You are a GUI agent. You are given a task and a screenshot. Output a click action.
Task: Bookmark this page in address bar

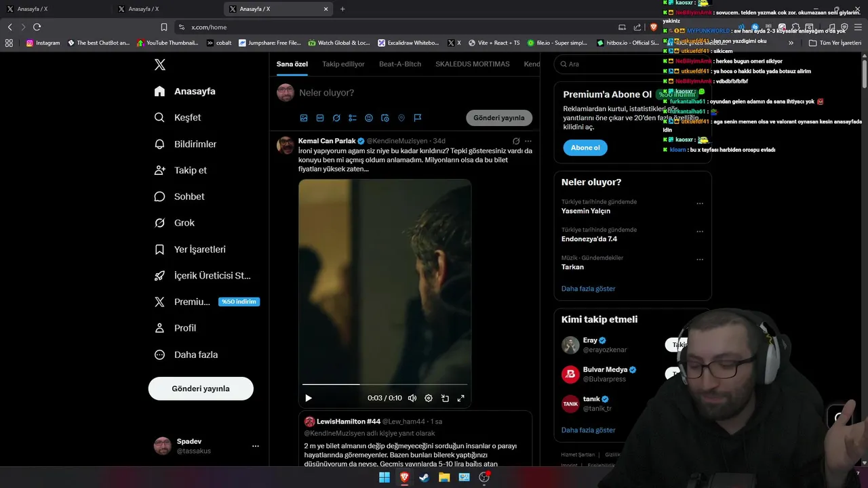(x=163, y=27)
